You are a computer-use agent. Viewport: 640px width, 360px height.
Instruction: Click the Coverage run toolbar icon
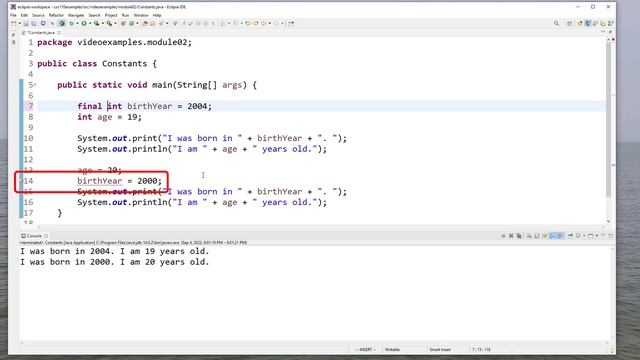click(x=96, y=23)
